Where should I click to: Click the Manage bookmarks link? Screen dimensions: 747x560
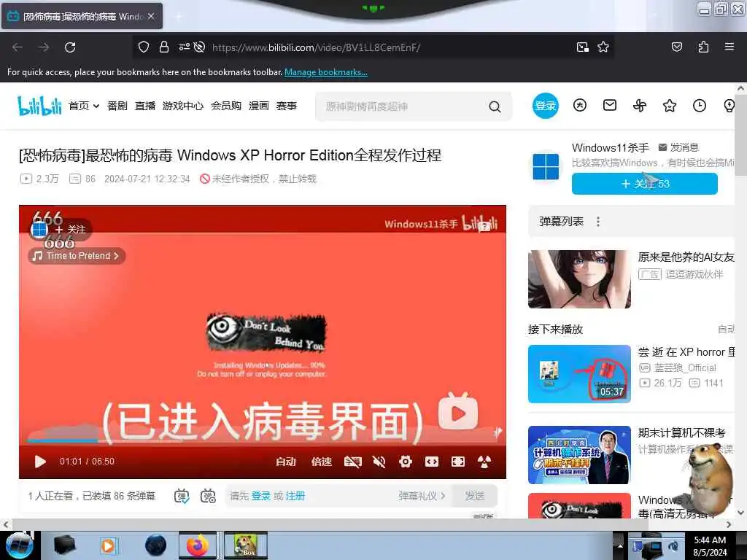tap(326, 72)
